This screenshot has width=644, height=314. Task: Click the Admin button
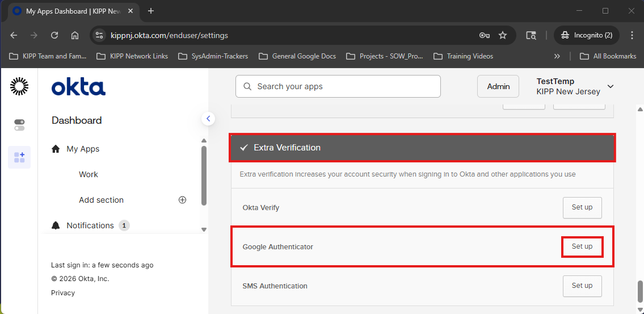(x=498, y=86)
